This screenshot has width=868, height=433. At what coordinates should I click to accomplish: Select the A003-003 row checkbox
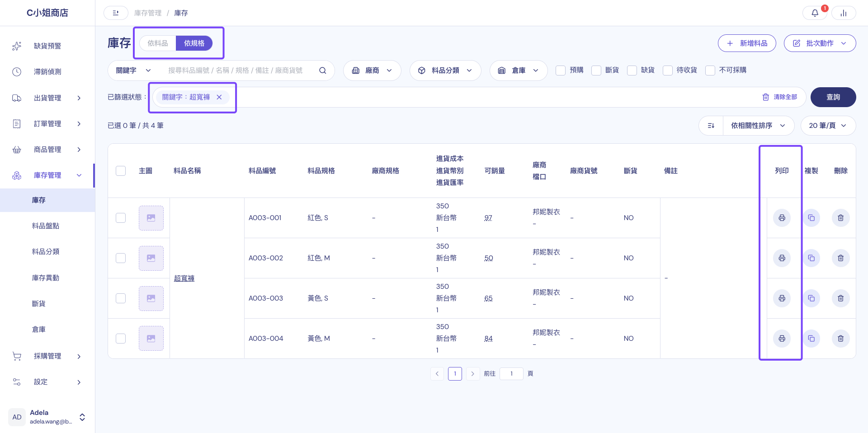[121, 298]
